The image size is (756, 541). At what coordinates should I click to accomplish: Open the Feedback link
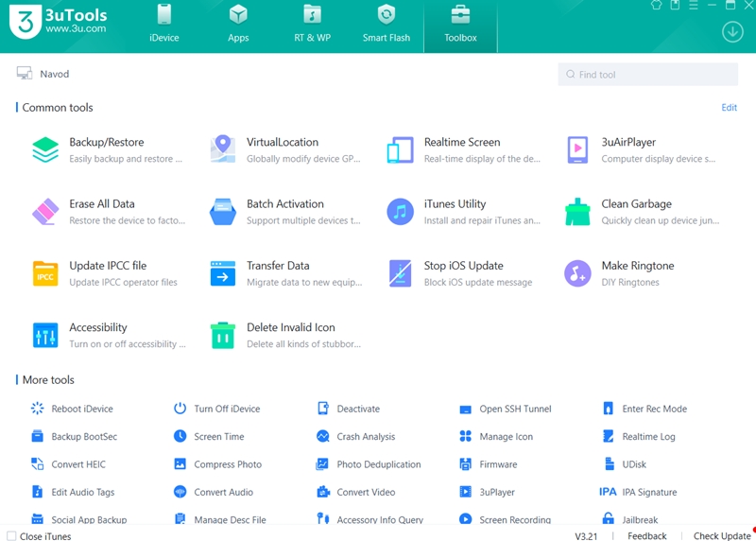click(646, 535)
